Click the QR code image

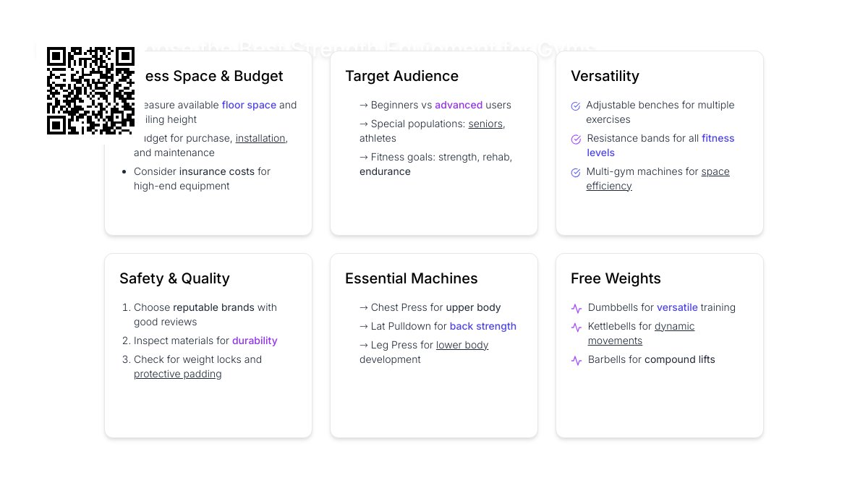(90, 90)
